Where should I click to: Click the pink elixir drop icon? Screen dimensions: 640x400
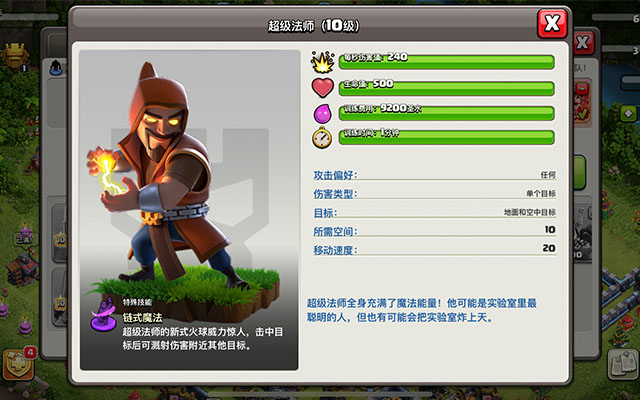(x=322, y=113)
